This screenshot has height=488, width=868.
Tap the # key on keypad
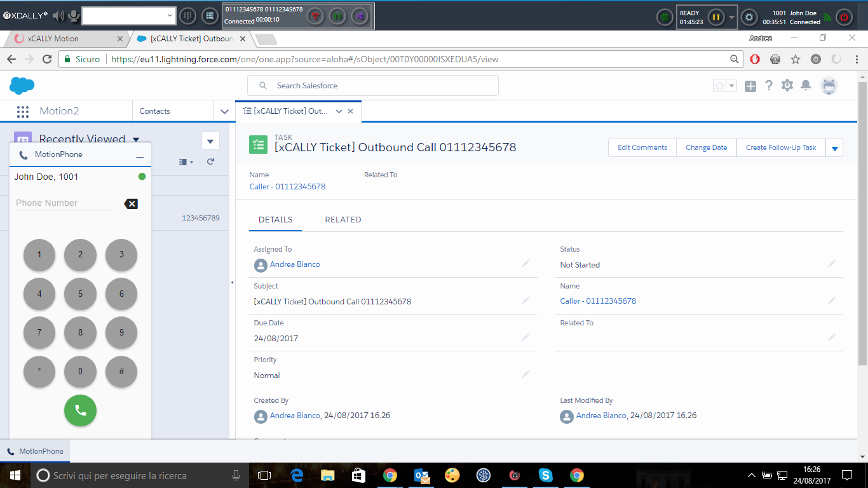[121, 371]
